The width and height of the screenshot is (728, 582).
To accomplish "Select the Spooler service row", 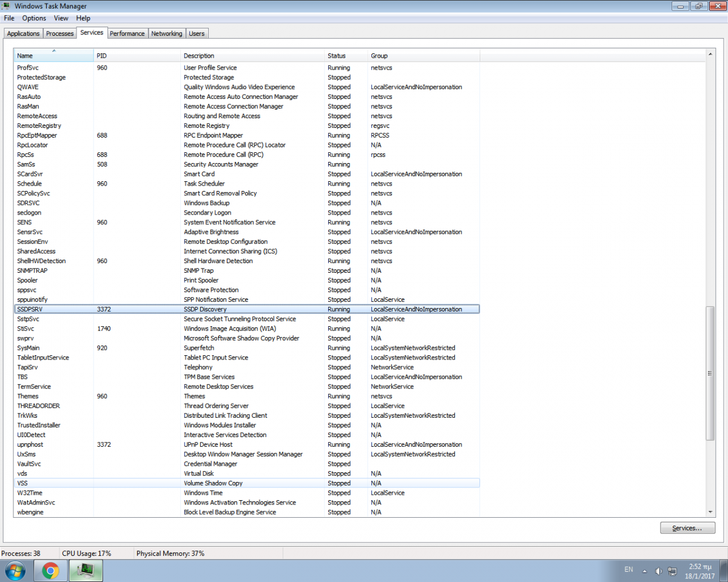I will click(247, 281).
